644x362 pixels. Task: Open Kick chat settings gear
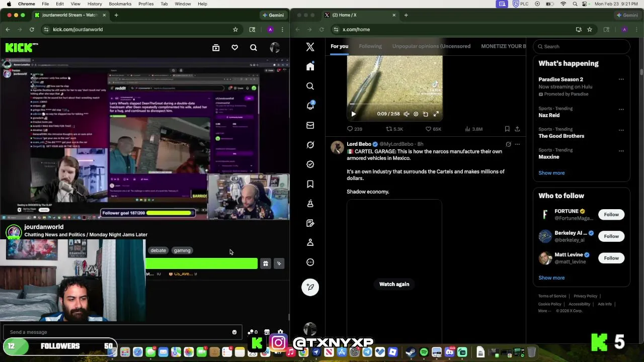280,332
